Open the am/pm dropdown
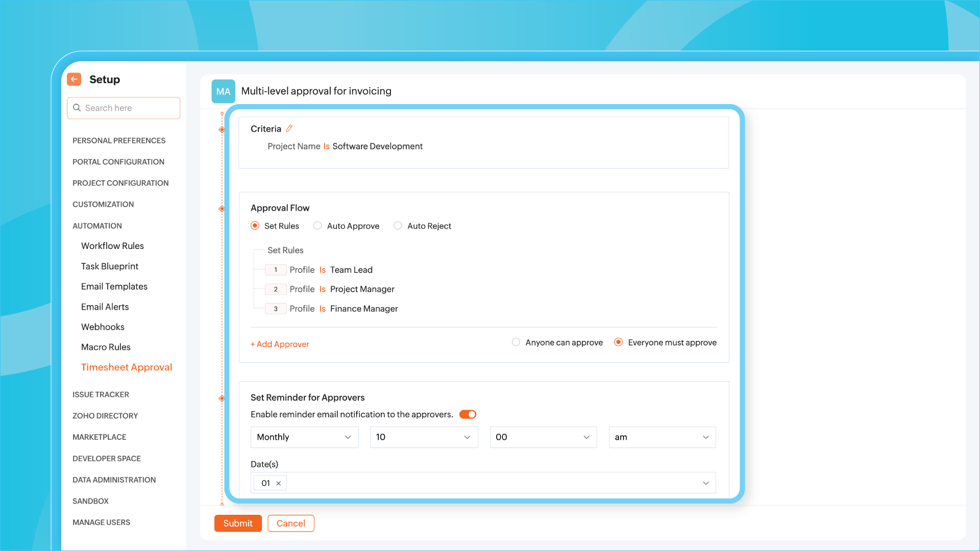This screenshot has height=551, width=980. point(662,437)
